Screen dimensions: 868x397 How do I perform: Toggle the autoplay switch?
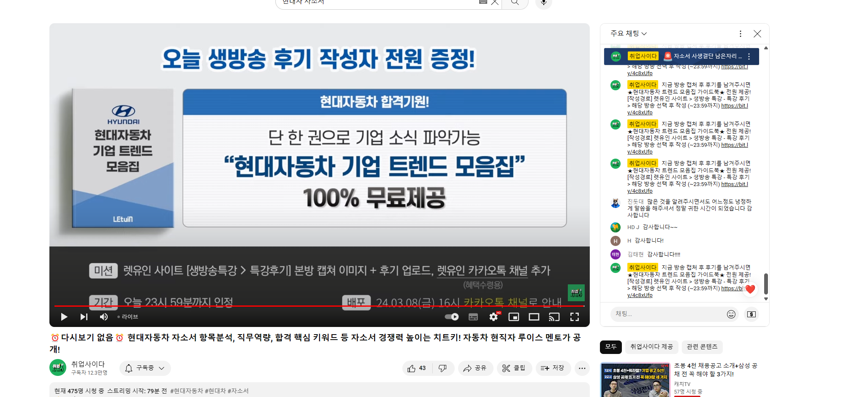point(452,317)
